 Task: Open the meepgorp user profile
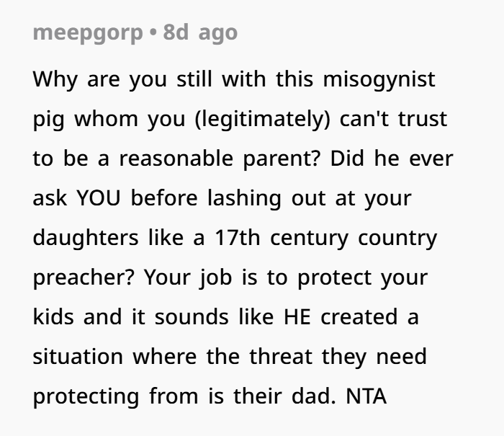(x=86, y=33)
